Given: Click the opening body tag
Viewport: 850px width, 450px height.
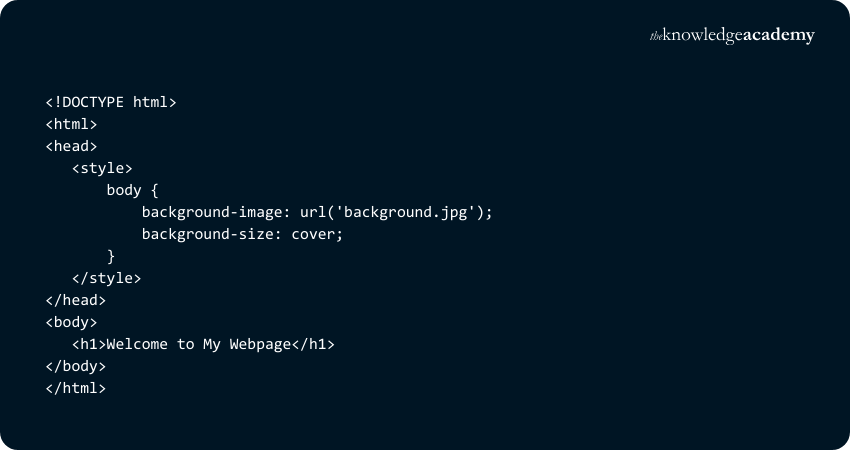Looking at the screenshot, I should 71,322.
